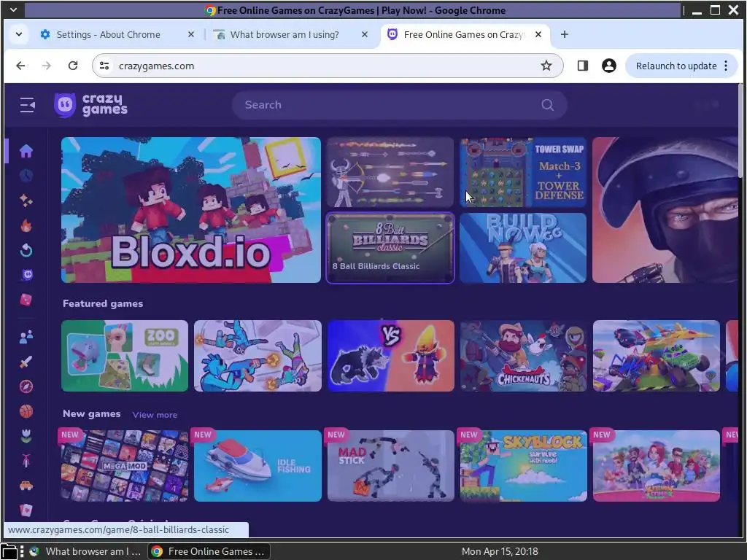Open the window menu chevron in title bar
The width and height of the screenshot is (747, 560).
13,10
